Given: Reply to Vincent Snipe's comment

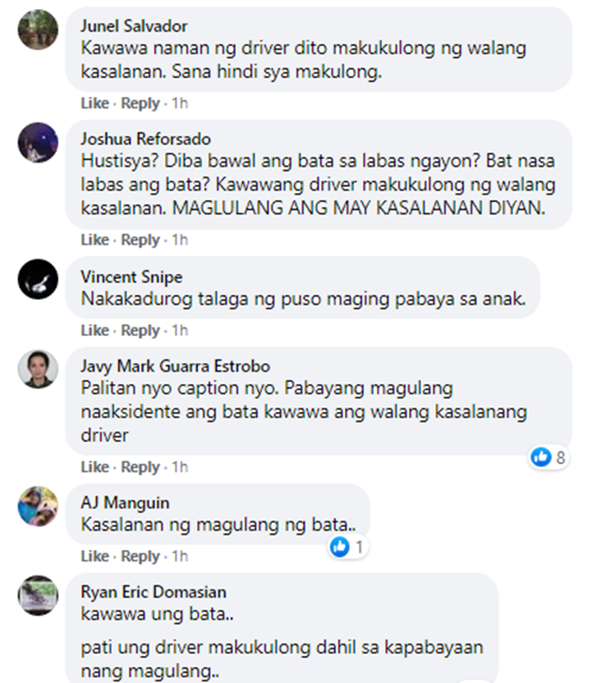Looking at the screenshot, I should click(x=140, y=330).
